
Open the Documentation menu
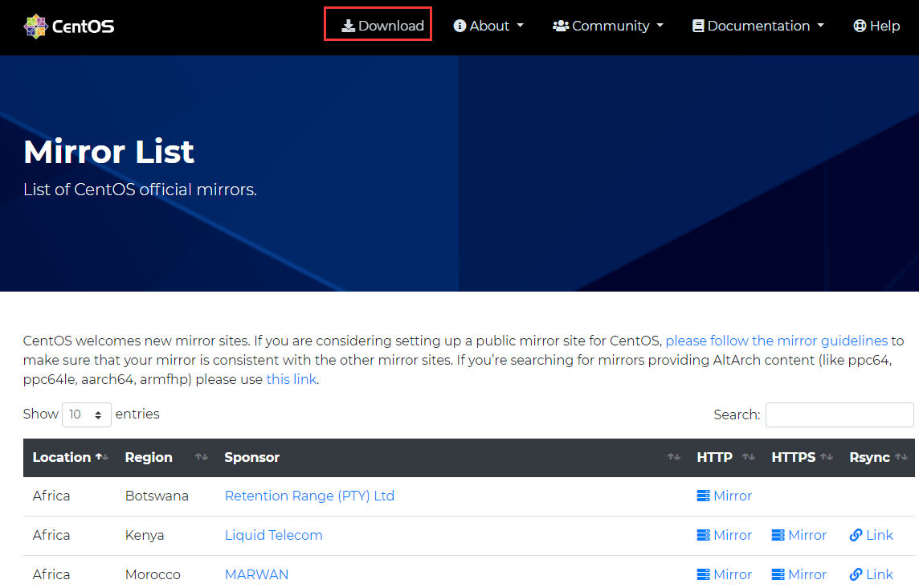click(758, 26)
